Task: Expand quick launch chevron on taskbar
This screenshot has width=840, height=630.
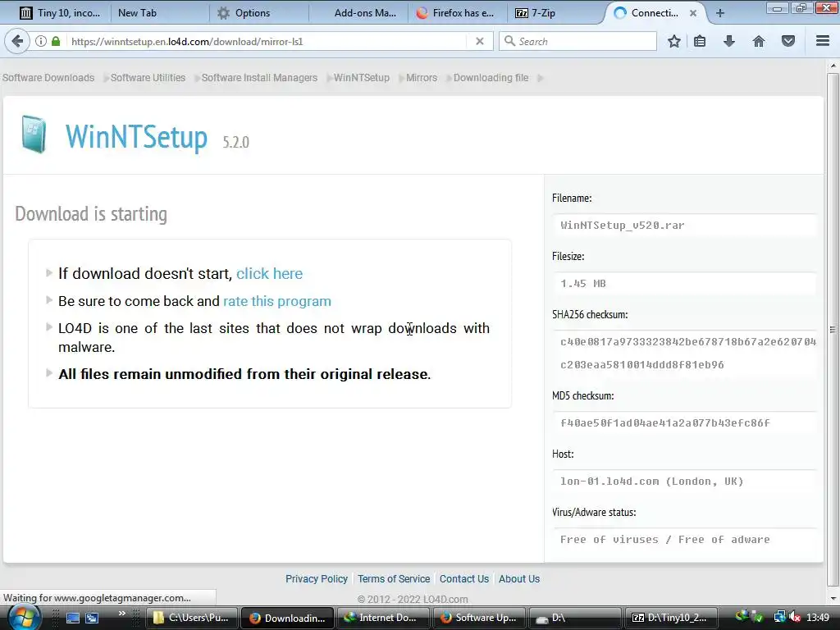Action: [122, 614]
